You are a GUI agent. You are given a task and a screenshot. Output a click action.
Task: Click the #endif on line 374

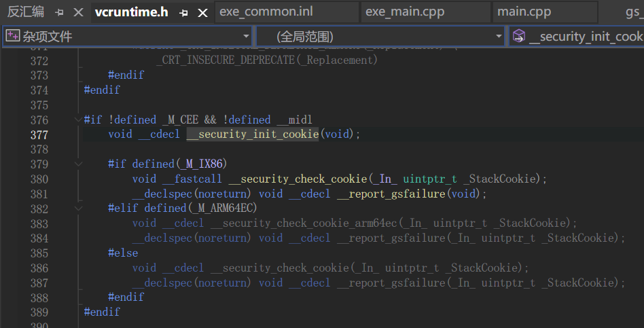click(x=102, y=90)
